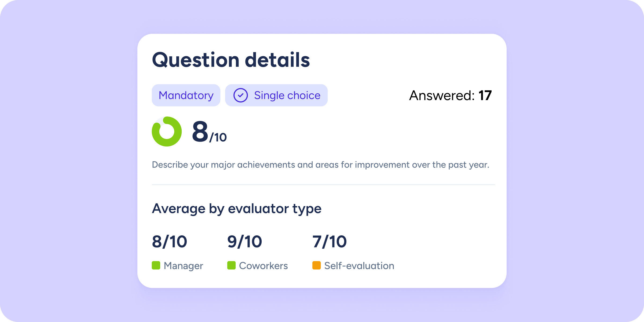Click the green swatch beside Coworkers
This screenshot has height=322, width=644.
231,265
